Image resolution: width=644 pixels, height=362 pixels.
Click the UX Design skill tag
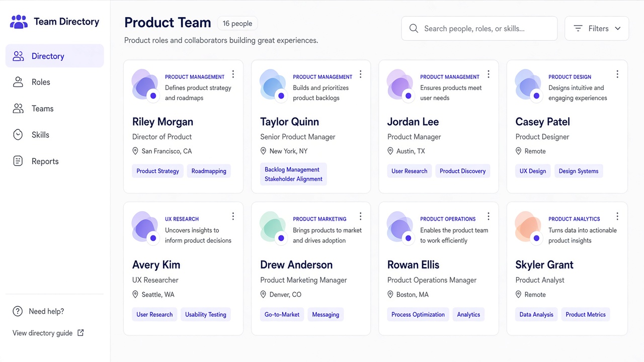pyautogui.click(x=533, y=171)
